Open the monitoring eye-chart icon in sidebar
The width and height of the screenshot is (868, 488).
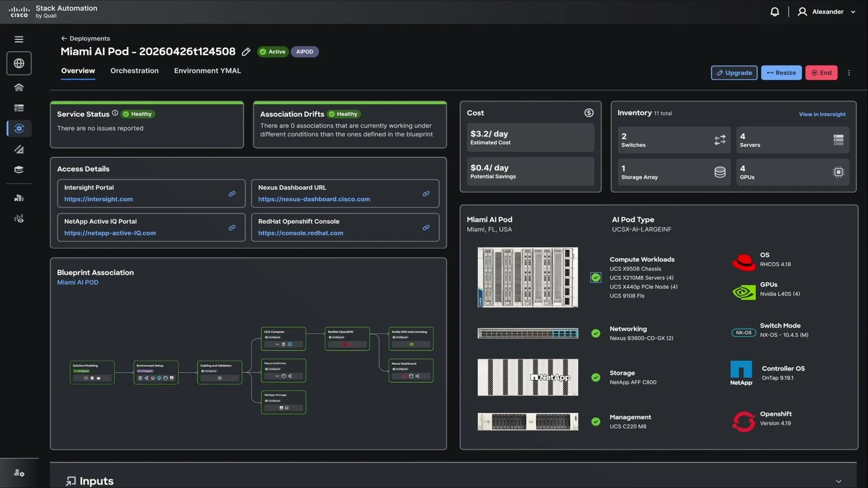click(19, 219)
